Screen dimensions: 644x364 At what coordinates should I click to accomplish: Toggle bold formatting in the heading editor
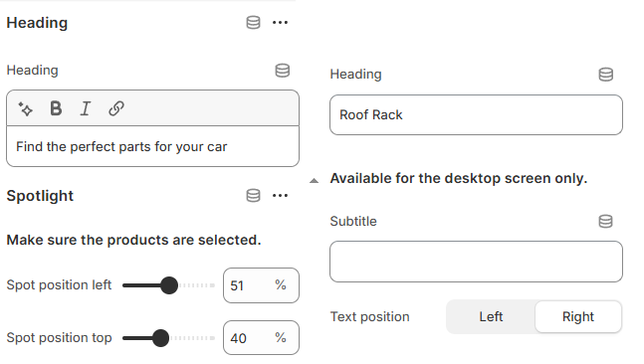pos(56,108)
